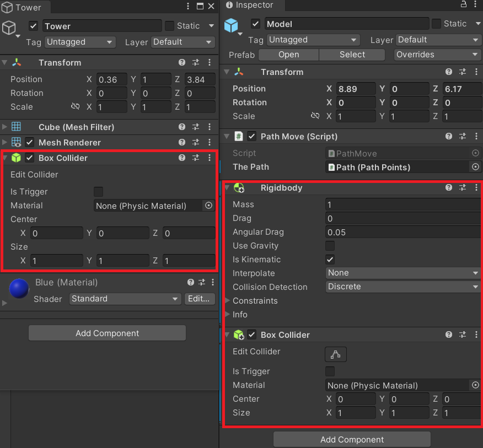The width and height of the screenshot is (483, 448).
Task: Open more options for Tower Box Collider
Action: 210,158
